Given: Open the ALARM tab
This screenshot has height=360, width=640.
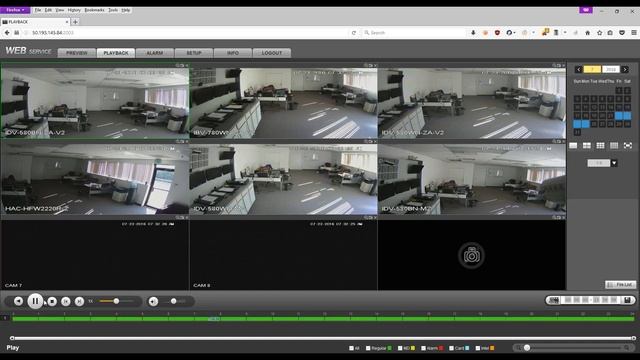Looking at the screenshot, I should (x=155, y=53).
